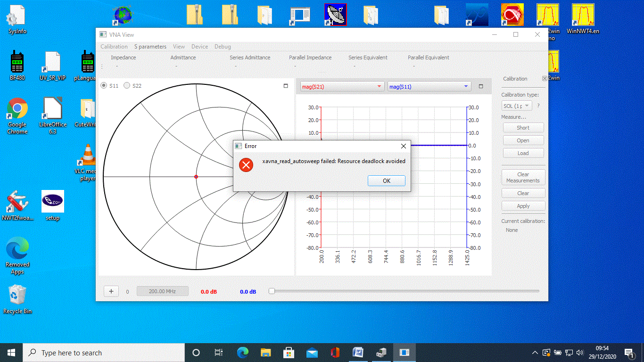This screenshot has width=644, height=362.
Task: Open Cortana from the taskbar
Action: click(196, 353)
